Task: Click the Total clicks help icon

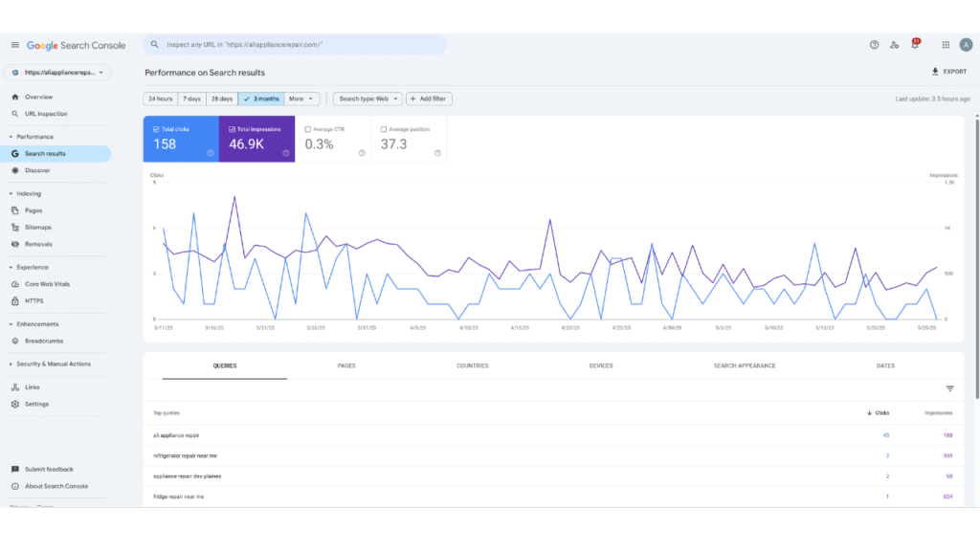Action: click(x=210, y=153)
